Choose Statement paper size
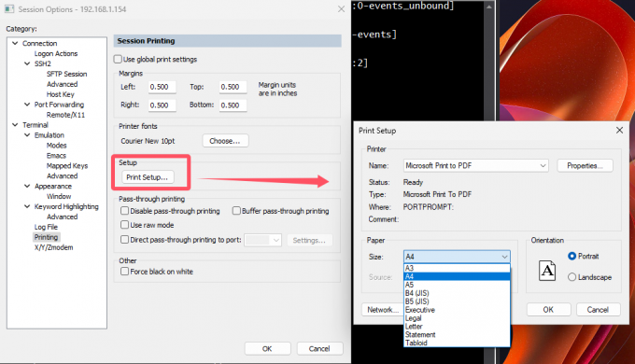The height and width of the screenshot is (364, 635). coord(457,334)
